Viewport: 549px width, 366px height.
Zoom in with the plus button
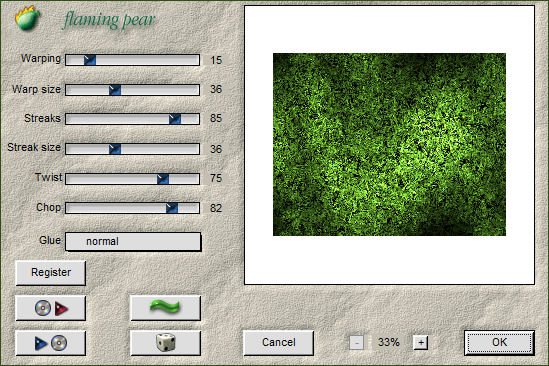click(x=421, y=343)
